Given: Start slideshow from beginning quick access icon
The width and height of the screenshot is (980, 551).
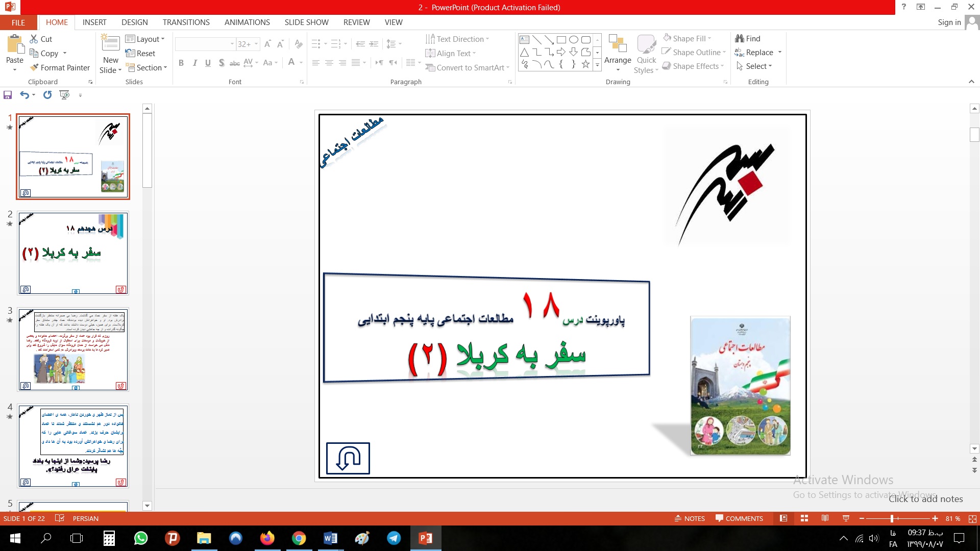Looking at the screenshot, I should (64, 95).
